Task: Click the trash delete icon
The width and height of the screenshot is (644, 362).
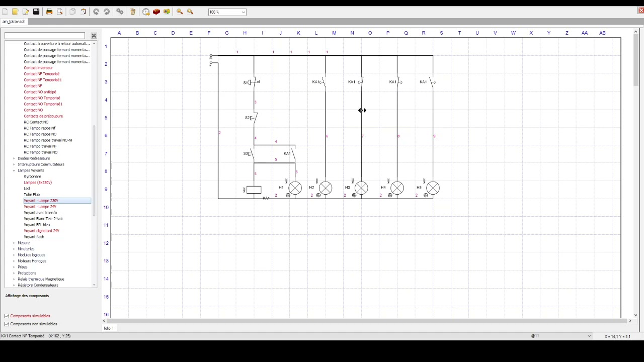Action: (x=133, y=12)
